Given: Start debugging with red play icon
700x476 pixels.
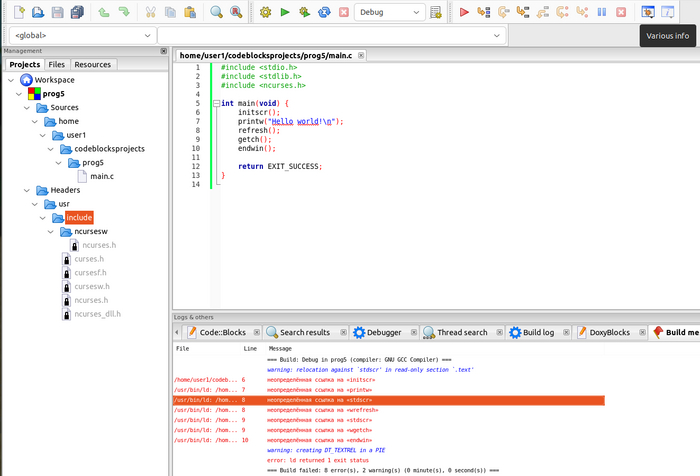Looking at the screenshot, I should 464,12.
